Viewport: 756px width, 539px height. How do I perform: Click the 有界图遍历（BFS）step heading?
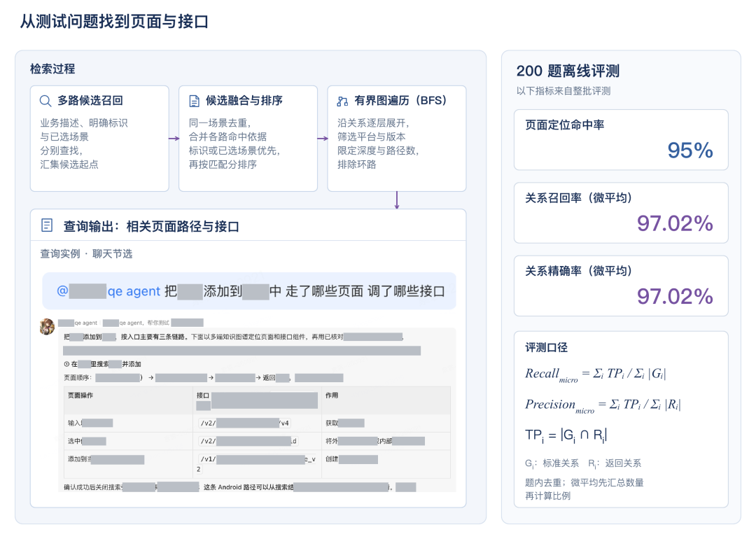[x=401, y=100]
